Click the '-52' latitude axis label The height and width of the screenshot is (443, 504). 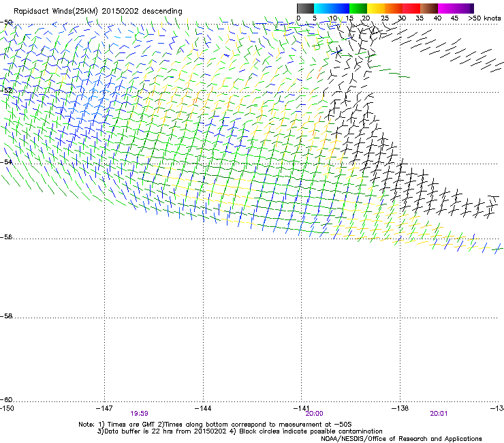point(6,91)
